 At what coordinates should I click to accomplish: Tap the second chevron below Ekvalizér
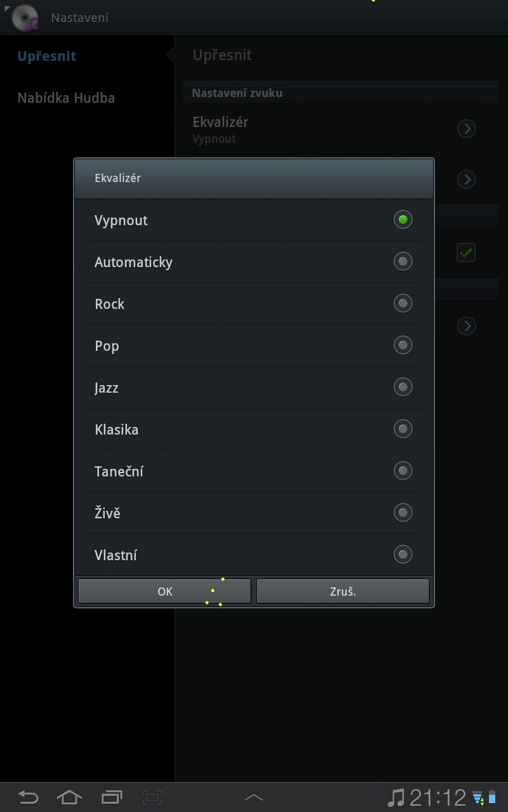point(467,180)
